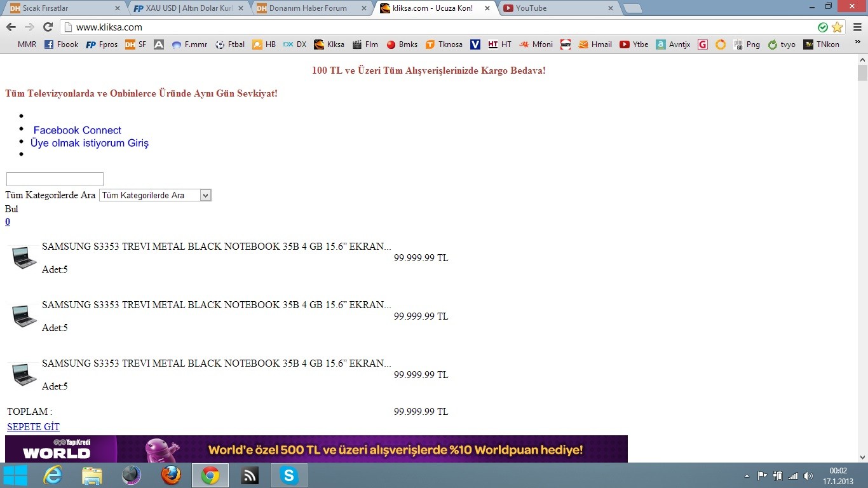Click the page scrollbar down arrow

pos(862,457)
